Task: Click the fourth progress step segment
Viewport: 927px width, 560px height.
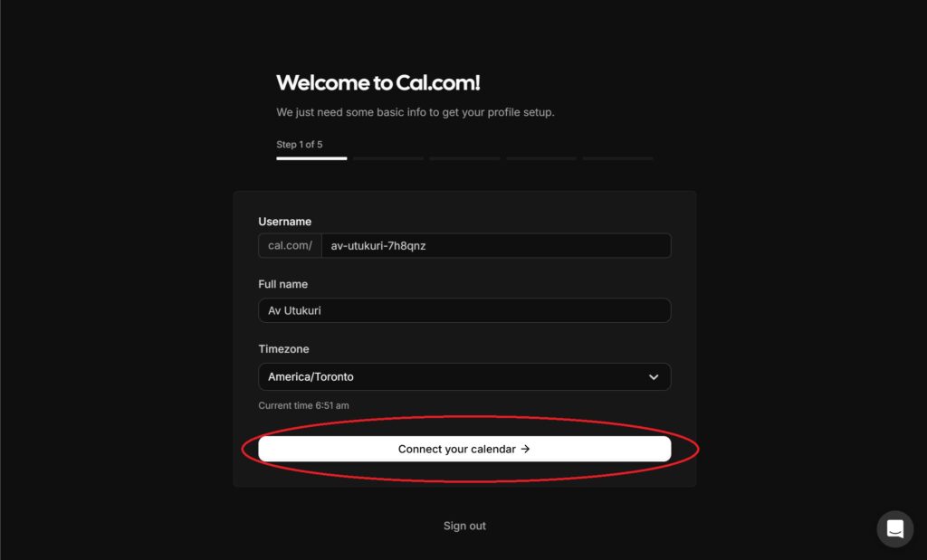Action: pos(541,158)
